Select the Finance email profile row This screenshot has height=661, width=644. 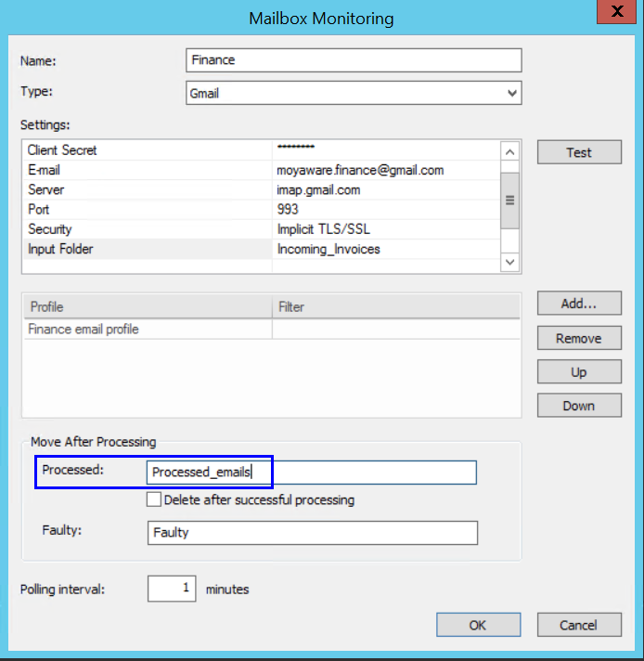click(148, 330)
